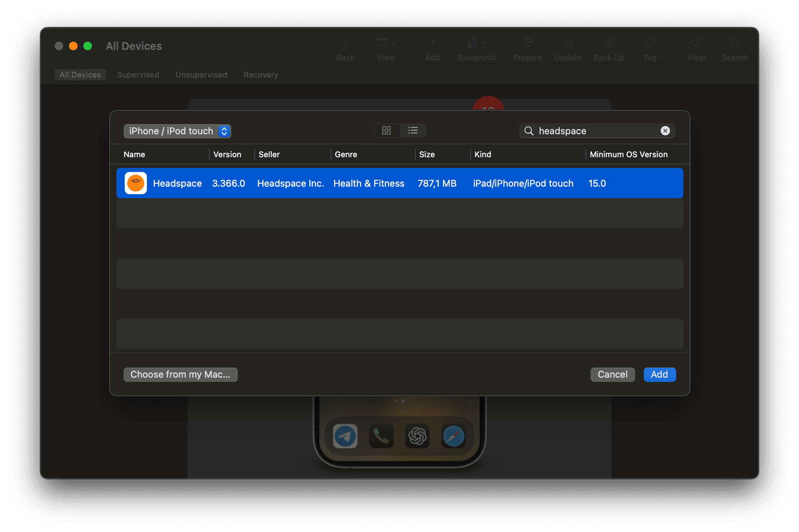Switch to list view

(x=413, y=131)
